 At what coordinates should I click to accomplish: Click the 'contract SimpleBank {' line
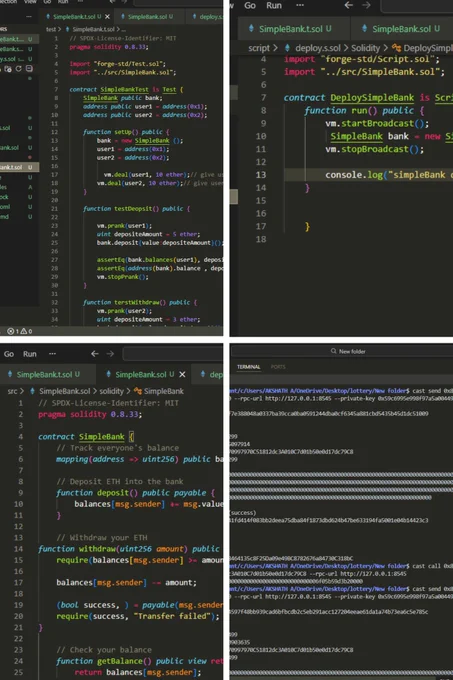(x=86, y=437)
